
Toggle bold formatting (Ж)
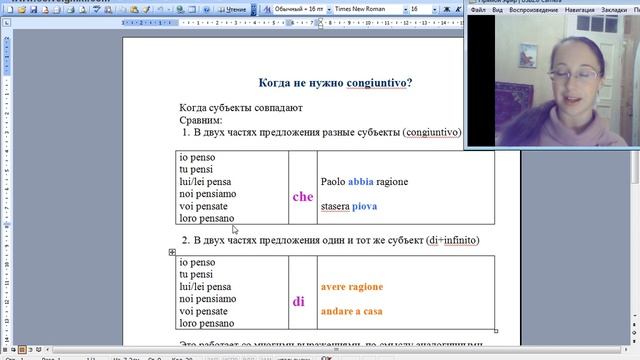pyautogui.click(x=447, y=9)
